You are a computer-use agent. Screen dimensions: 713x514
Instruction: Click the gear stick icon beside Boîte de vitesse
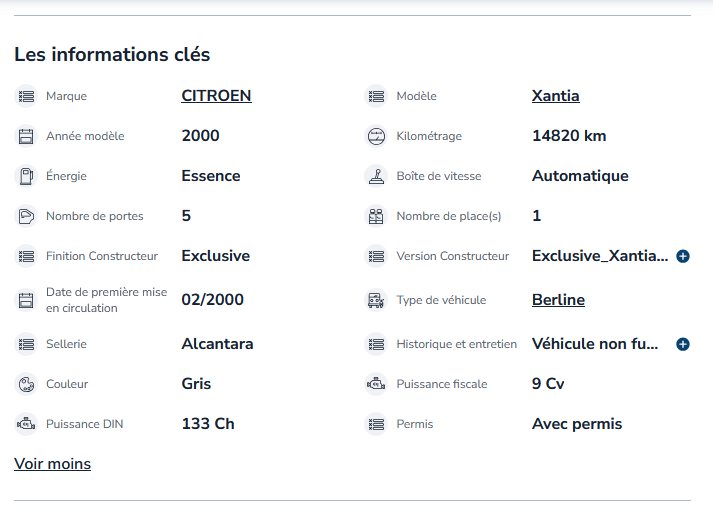376,176
